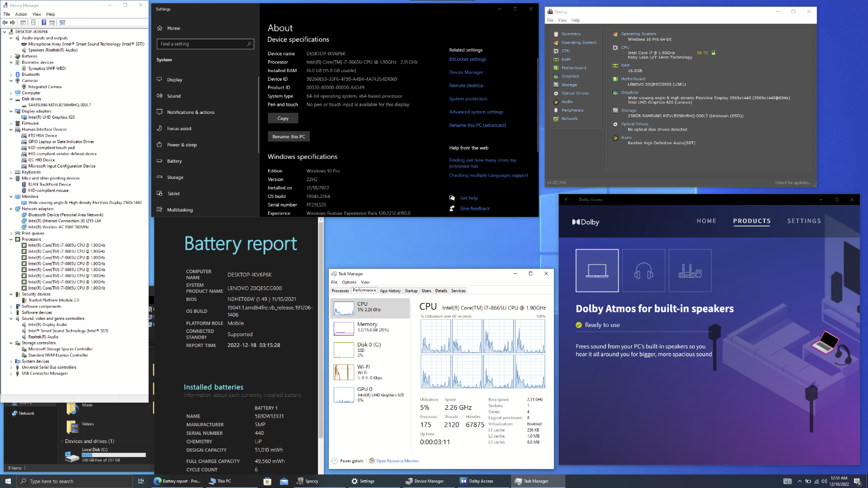Click the taskbar Type here to search box

click(75, 481)
